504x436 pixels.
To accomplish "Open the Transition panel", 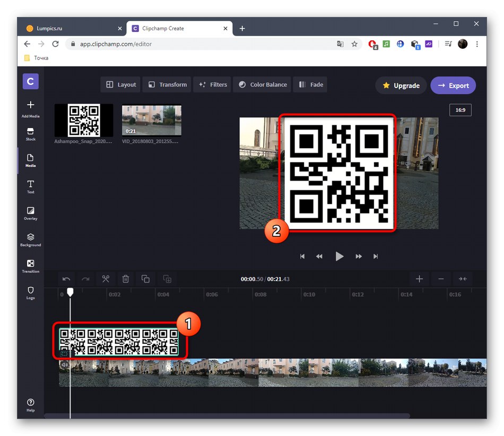I will [x=31, y=266].
